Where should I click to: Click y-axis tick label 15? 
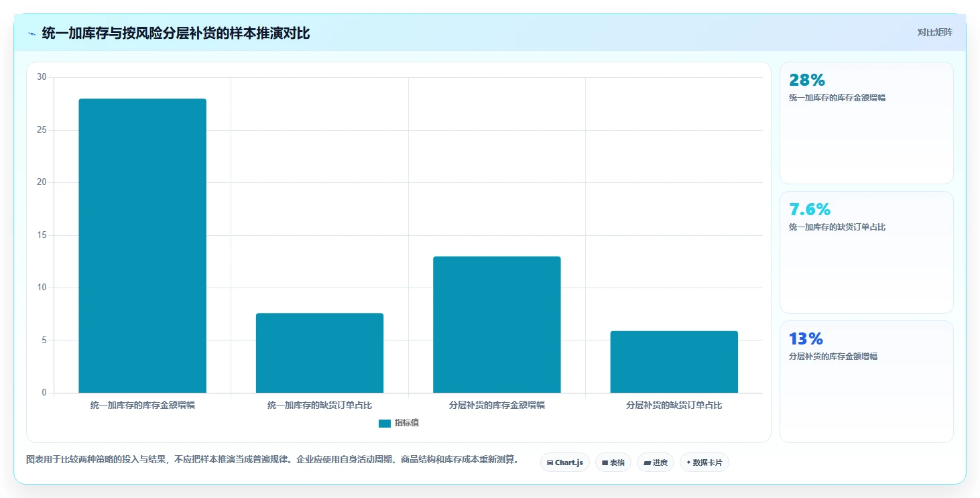click(42, 235)
